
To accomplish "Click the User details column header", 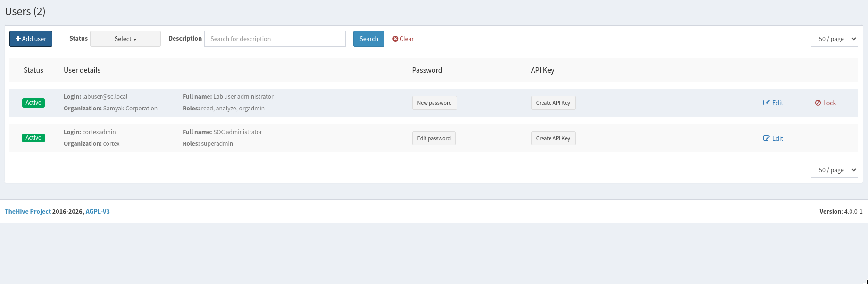I will point(82,70).
